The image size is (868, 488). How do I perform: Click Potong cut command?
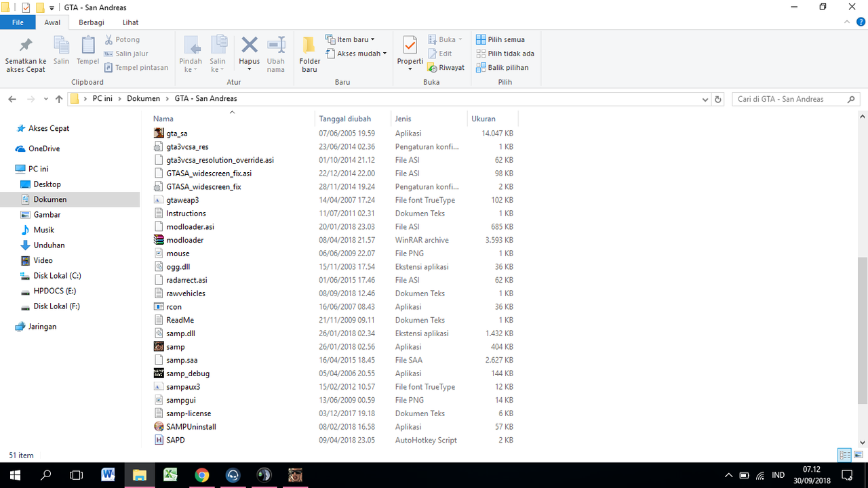click(122, 39)
